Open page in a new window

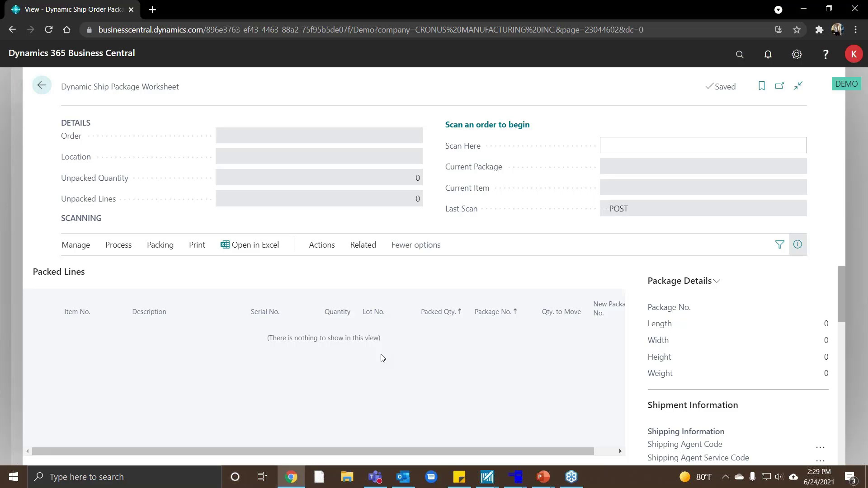780,86
